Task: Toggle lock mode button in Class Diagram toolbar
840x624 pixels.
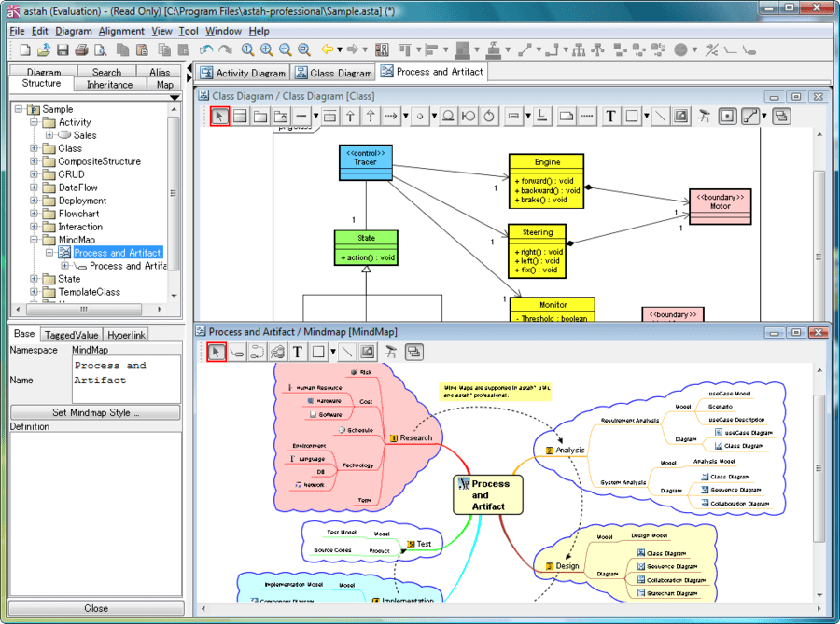Action: pos(727,117)
